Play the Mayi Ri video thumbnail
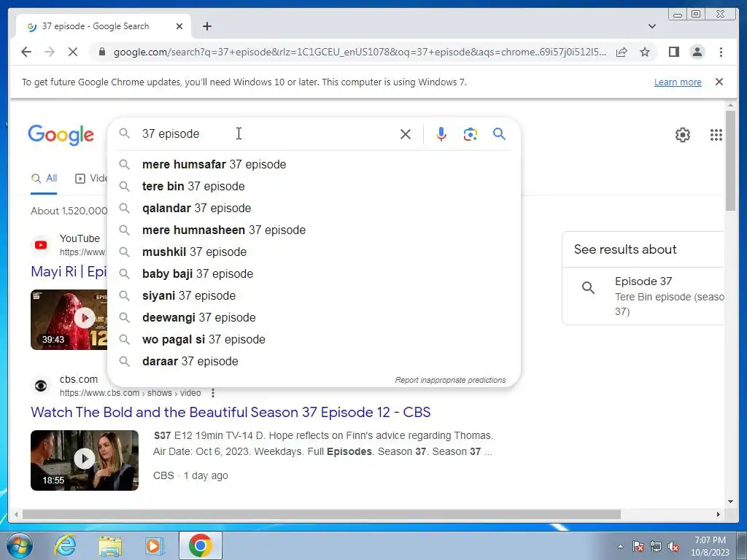 (69, 319)
